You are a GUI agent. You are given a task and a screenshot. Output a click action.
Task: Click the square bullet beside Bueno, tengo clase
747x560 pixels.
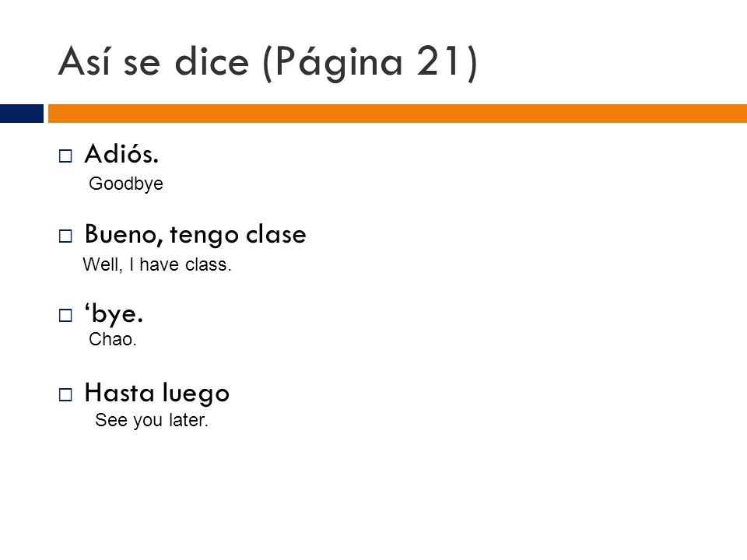[65, 236]
